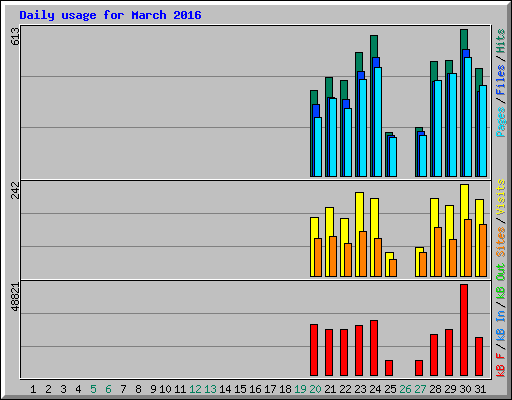Click the red kB bar for day 20
Viewport: 512px width, 400px height.
(x=314, y=350)
